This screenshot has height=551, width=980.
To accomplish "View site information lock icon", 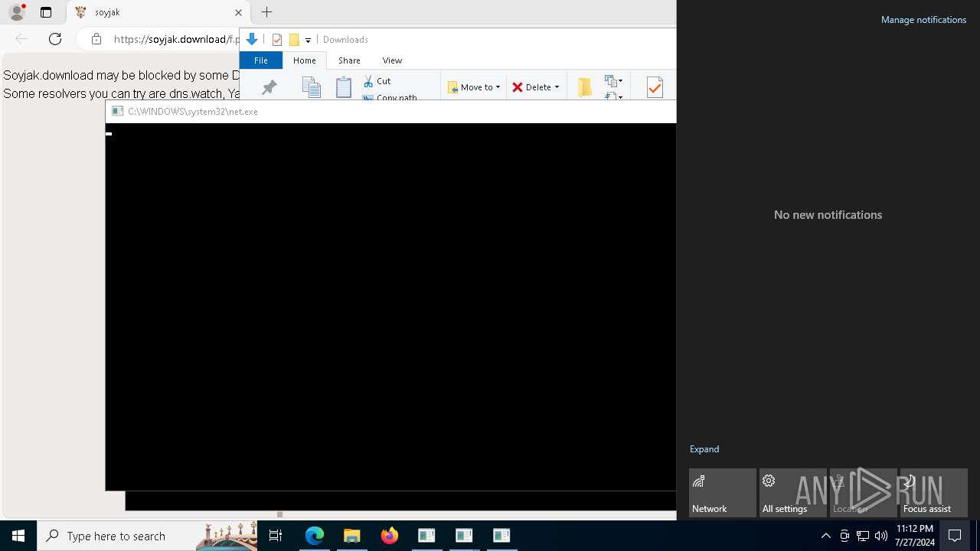I will tap(96, 39).
